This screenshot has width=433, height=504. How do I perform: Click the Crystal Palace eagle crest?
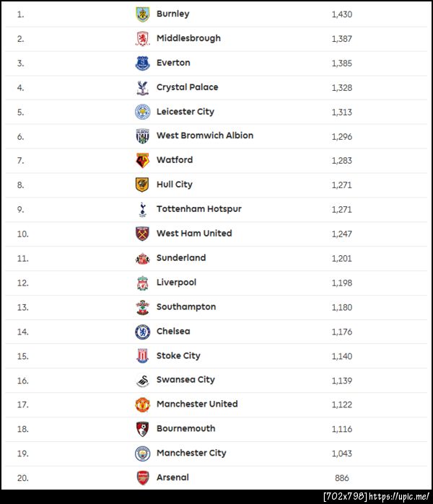(142, 87)
